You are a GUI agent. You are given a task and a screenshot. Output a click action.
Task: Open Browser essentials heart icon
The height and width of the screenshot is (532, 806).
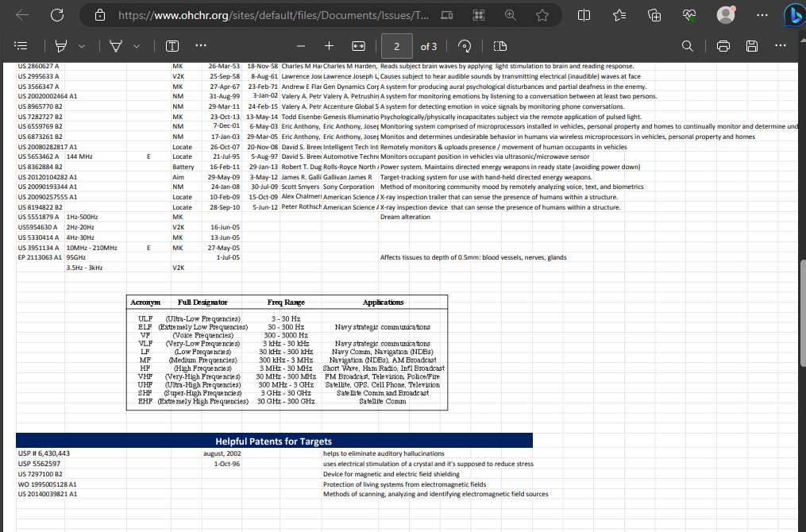689,15
